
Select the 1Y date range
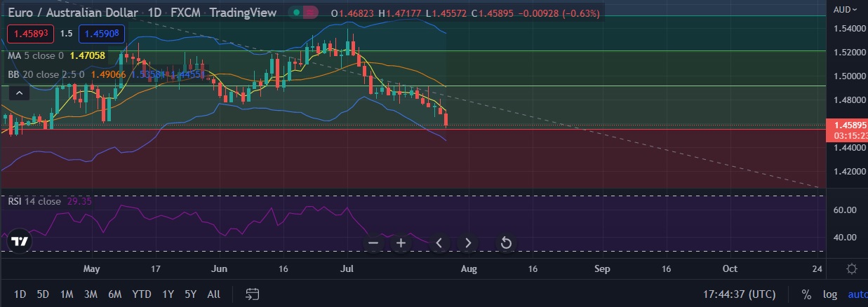tap(168, 294)
